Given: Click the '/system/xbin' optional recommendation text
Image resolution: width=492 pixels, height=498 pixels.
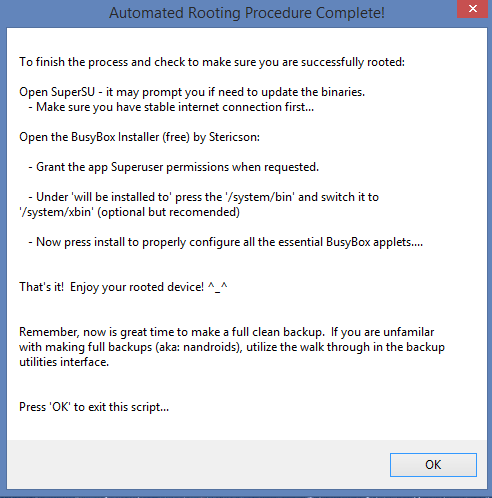Looking at the screenshot, I should (x=129, y=212).
